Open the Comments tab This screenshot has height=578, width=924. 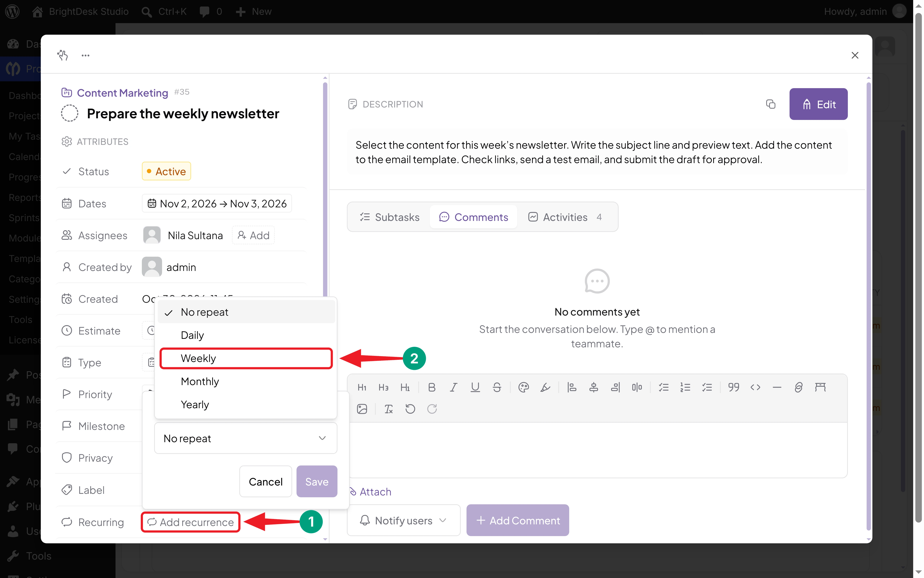[473, 217]
